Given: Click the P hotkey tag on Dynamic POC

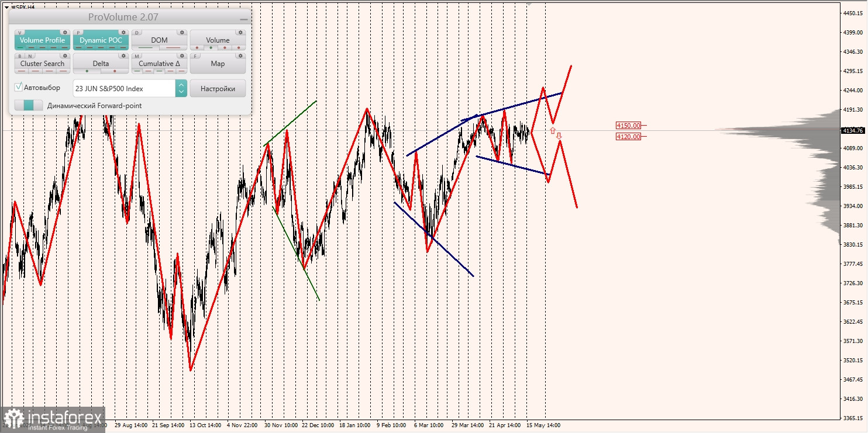Looking at the screenshot, I should (79, 33).
